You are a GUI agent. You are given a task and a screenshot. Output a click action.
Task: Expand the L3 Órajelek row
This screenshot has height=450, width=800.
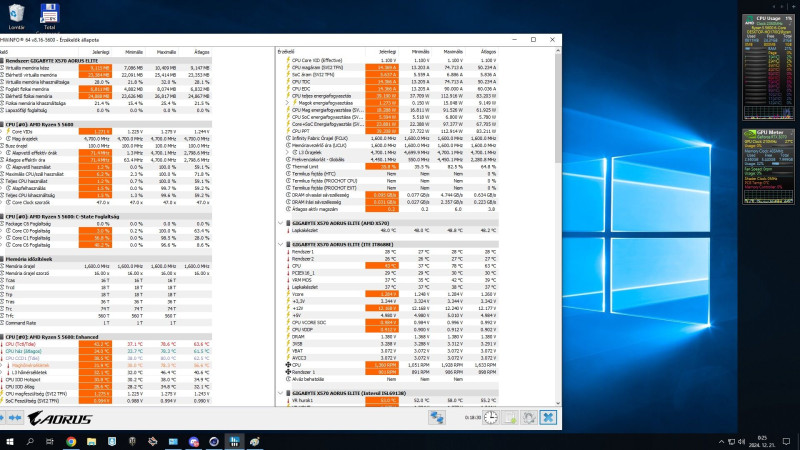pyautogui.click(x=287, y=152)
